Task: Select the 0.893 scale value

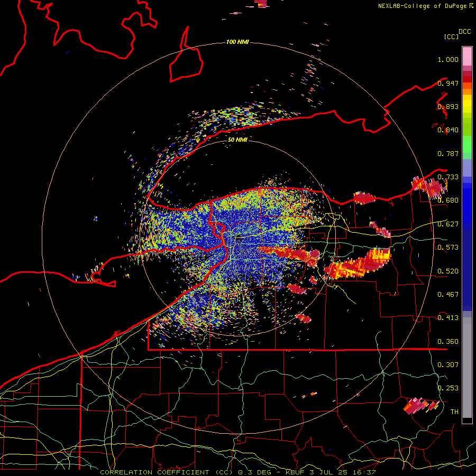Action: [x=448, y=106]
